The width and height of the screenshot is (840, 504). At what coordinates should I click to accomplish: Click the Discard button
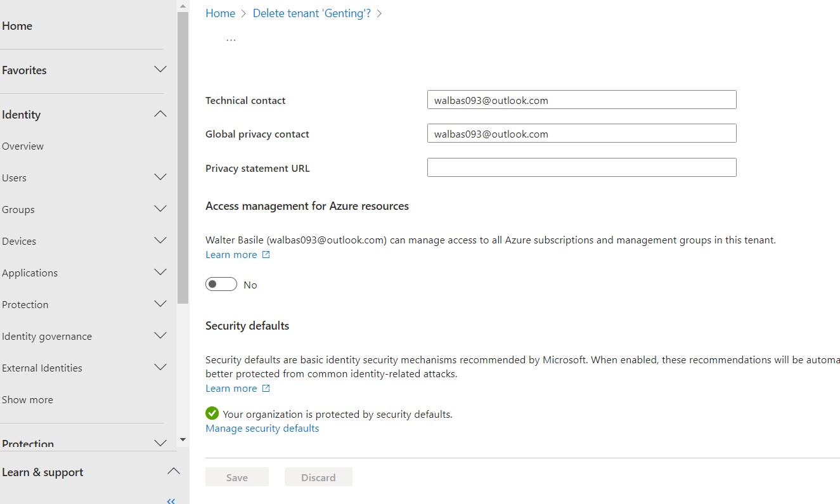coord(318,477)
